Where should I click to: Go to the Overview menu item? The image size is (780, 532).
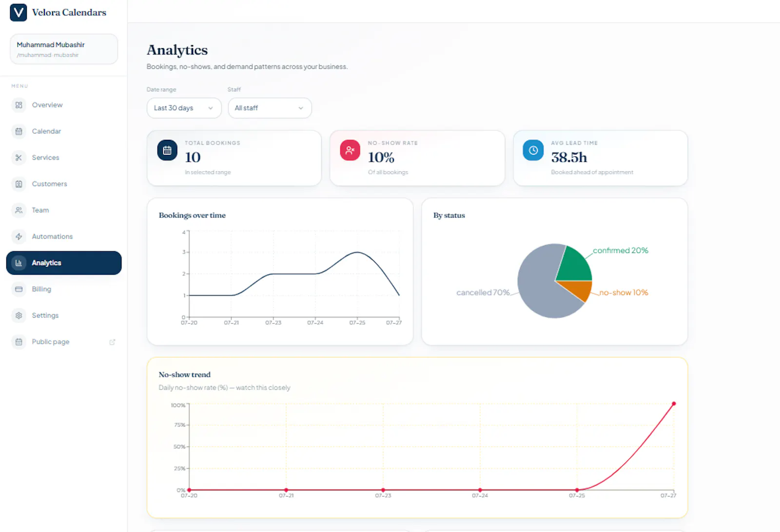tap(64, 105)
